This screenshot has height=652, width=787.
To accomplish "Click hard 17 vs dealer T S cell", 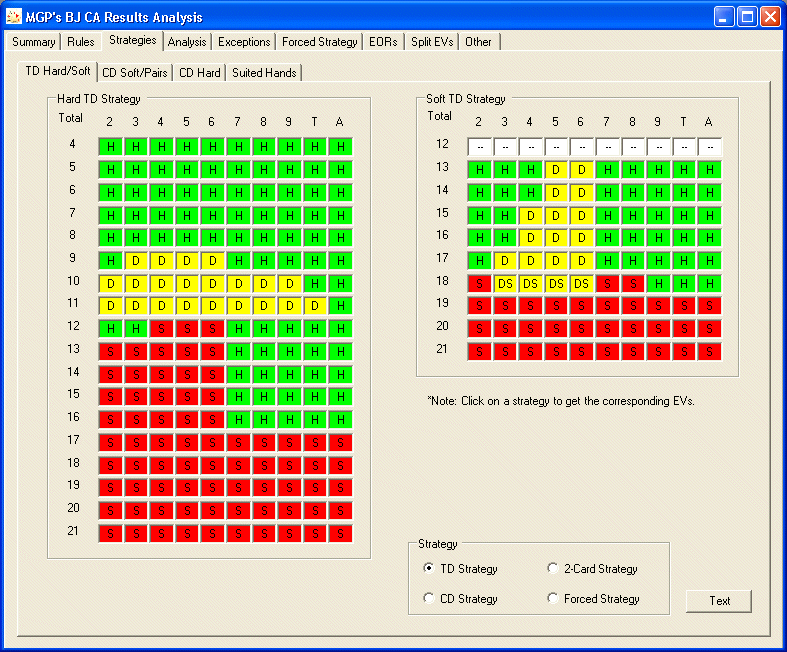I will [315, 442].
